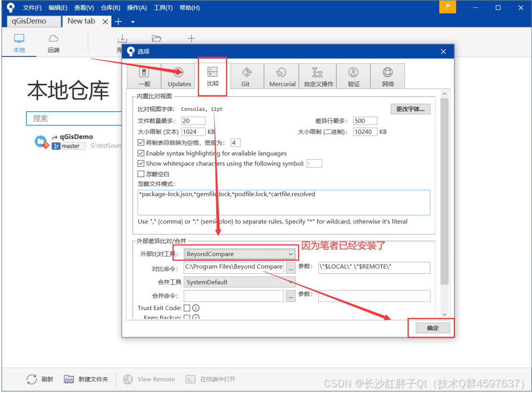The image size is (532, 393).
Task: Click the 忽略文件模式 text area
Action: (284, 203)
